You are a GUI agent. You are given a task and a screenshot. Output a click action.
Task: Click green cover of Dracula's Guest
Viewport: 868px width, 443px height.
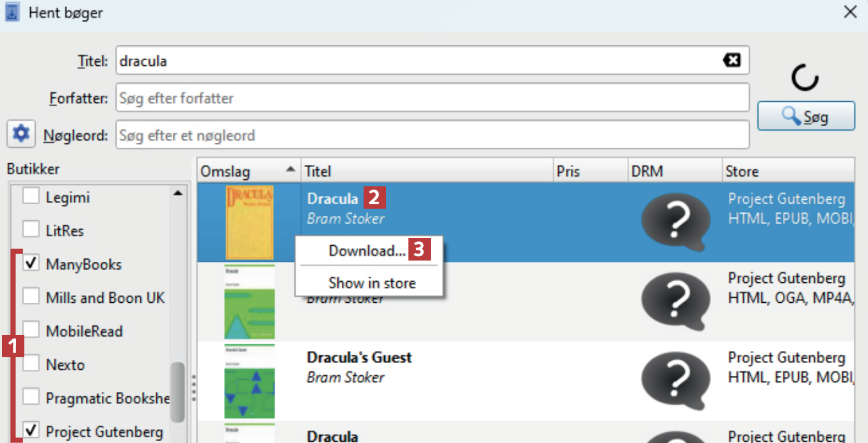(249, 381)
